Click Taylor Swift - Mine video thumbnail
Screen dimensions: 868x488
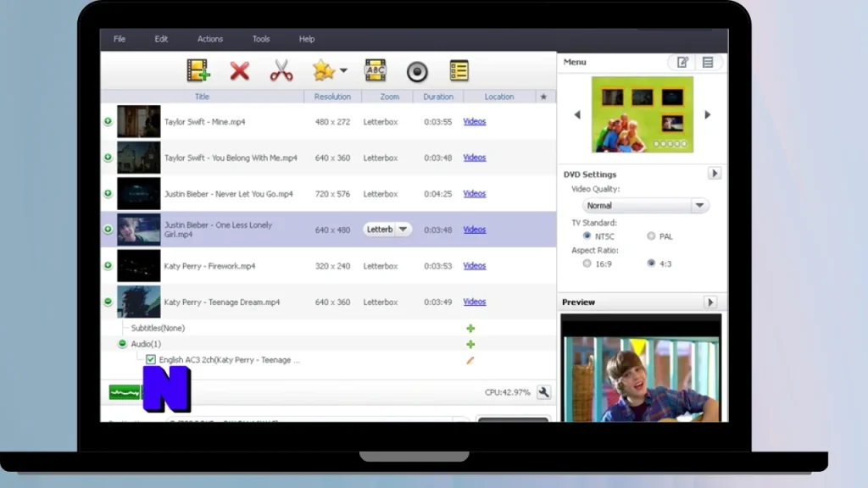[x=139, y=121]
